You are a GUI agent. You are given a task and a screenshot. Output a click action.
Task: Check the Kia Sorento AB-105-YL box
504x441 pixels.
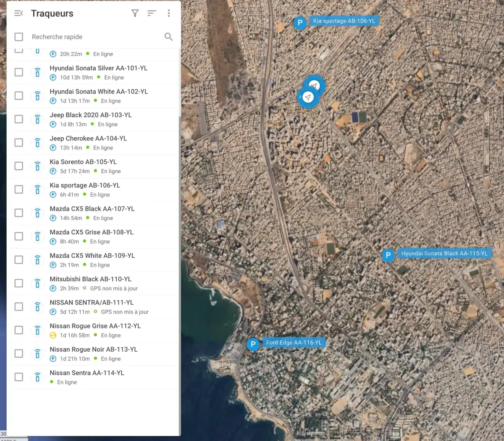[x=19, y=166]
